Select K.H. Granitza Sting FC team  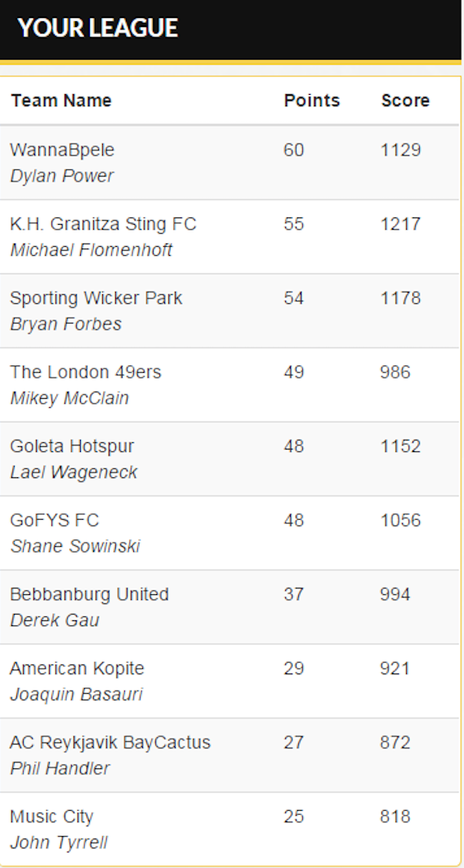click(x=103, y=224)
